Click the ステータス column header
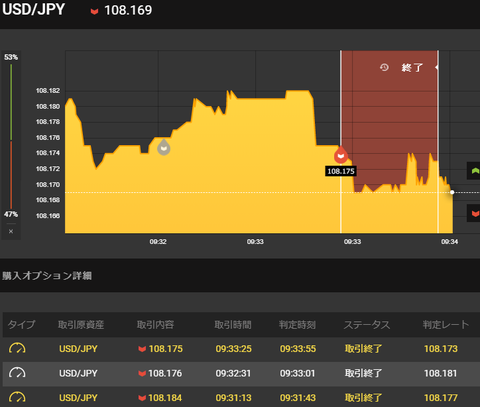The image size is (480, 407). (367, 324)
